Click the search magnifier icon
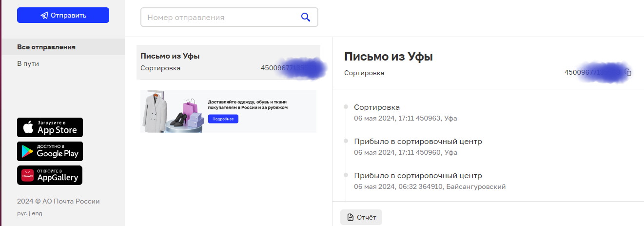 [x=306, y=17]
